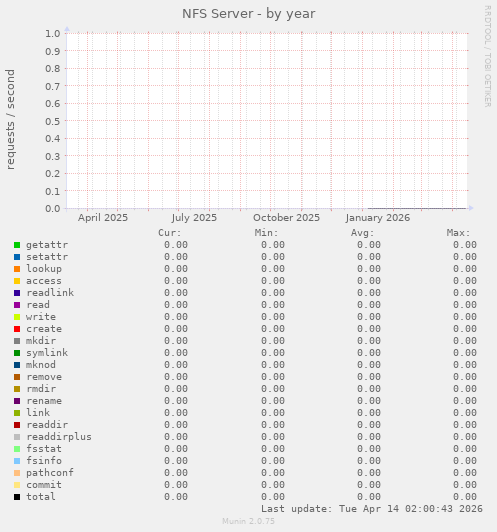The height and width of the screenshot is (532, 497).
Task: Click the NFS Server - by year title
Action: click(249, 14)
